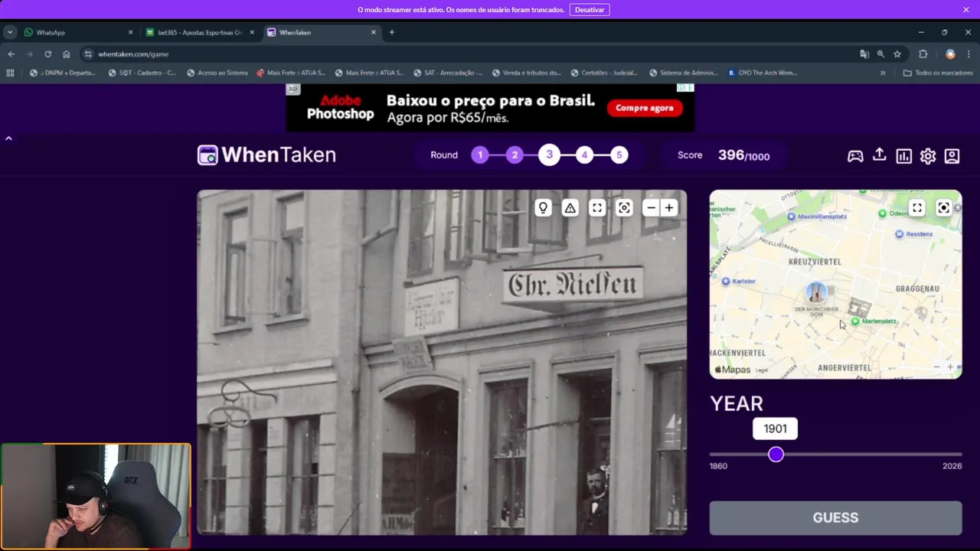Go to browser home page
980x551 pixels.
tap(67, 54)
